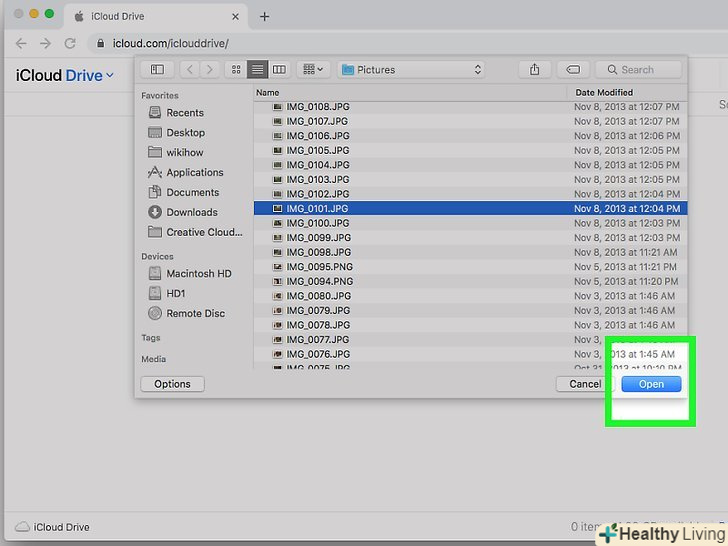Click the Share icon in dialog toolbar
This screenshot has height=546, width=728.
click(x=535, y=69)
